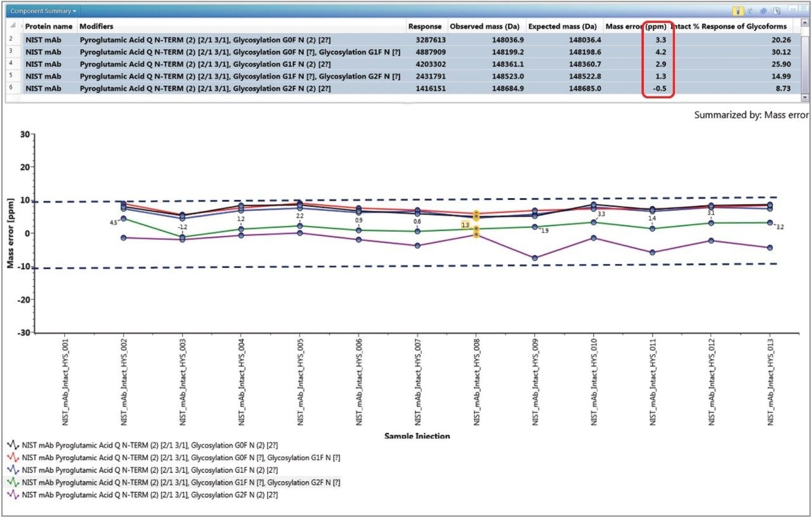812x518 pixels.
Task: Click the copy-chart-to-clipboard toolbar icon
Action: [775, 10]
